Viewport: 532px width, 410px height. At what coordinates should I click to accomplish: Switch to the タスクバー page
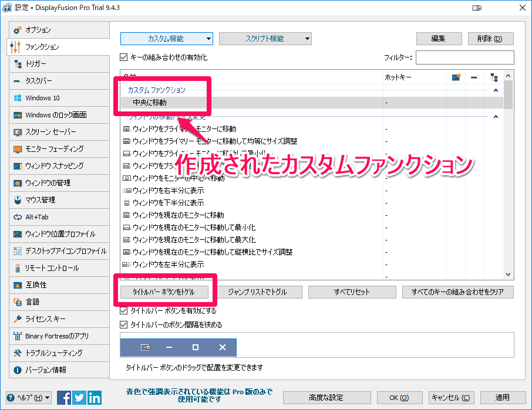[x=59, y=80]
